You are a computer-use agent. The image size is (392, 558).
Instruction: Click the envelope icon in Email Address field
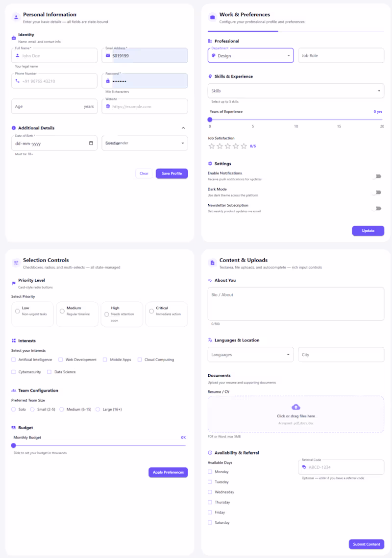point(108,55)
